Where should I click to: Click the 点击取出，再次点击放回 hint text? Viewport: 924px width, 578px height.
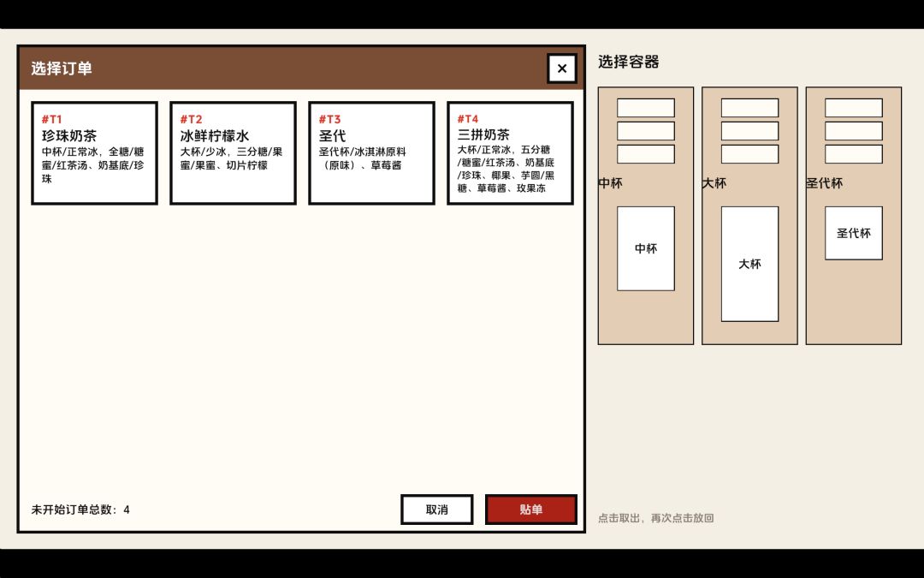656,518
